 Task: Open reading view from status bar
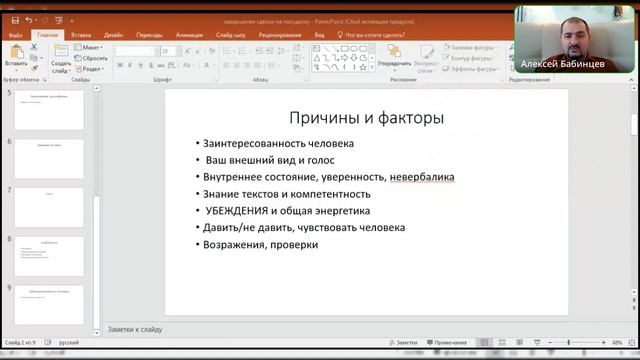pyautogui.click(x=519, y=342)
